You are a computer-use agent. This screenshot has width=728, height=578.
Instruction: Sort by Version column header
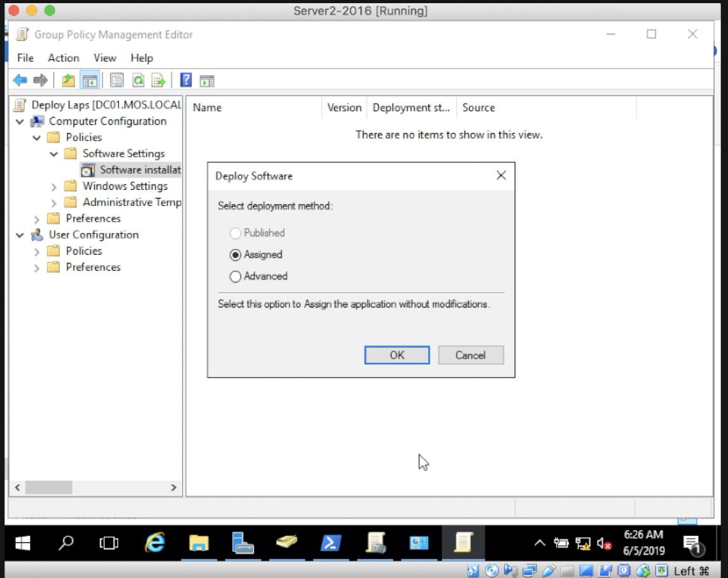[344, 108]
